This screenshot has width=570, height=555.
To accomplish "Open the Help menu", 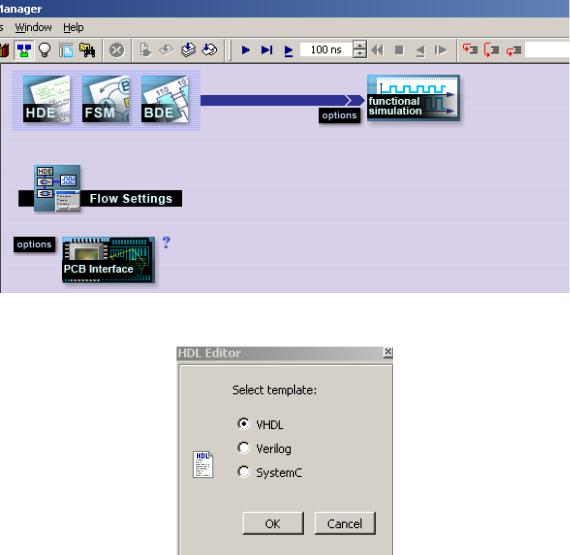I will (x=73, y=27).
